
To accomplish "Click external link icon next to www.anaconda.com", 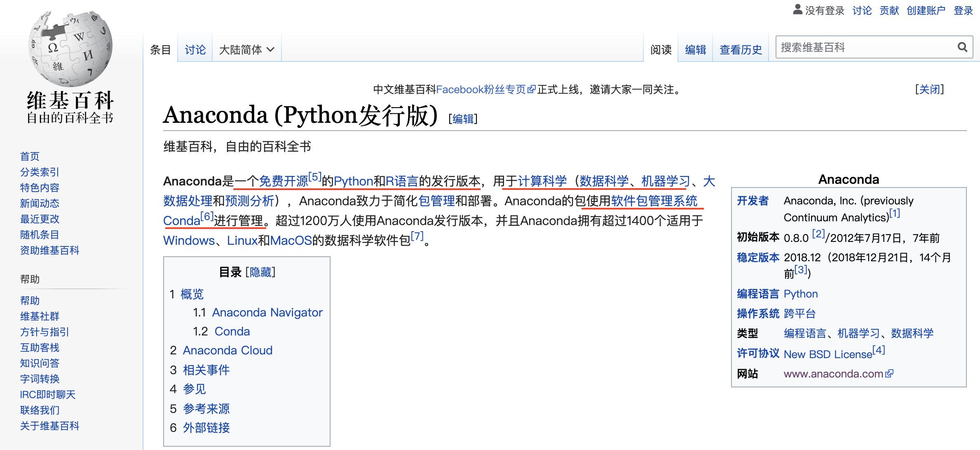I will click(889, 373).
